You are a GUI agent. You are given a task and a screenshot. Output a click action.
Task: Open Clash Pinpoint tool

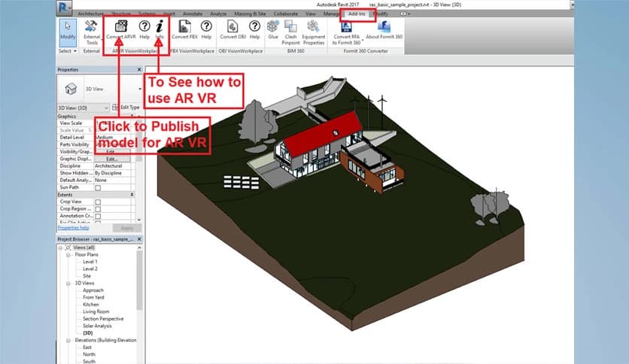click(290, 33)
